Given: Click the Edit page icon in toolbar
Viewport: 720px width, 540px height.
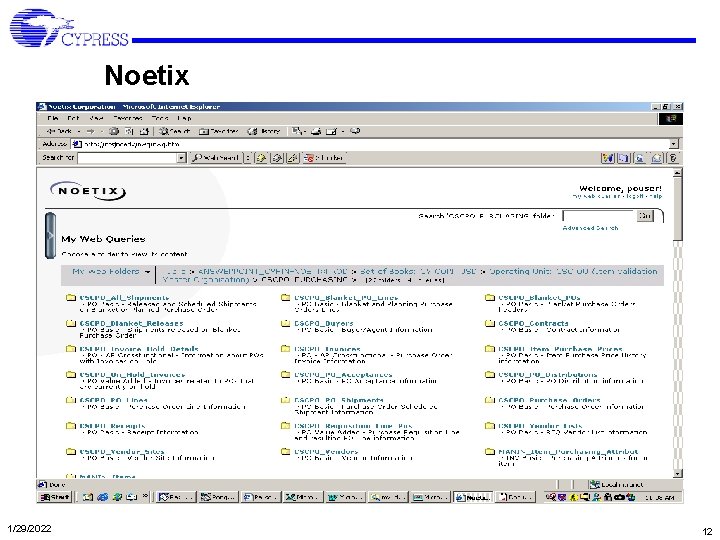Looking at the screenshot, I should point(332,131).
